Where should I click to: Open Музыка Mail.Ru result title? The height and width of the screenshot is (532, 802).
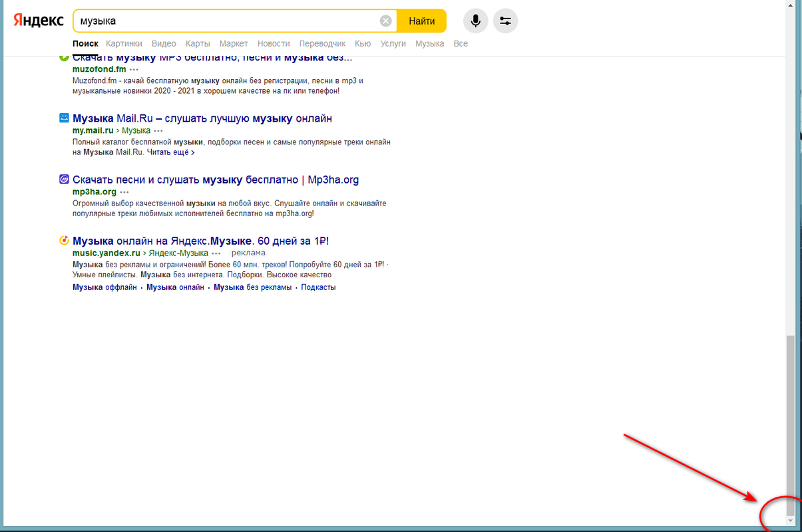(202, 118)
